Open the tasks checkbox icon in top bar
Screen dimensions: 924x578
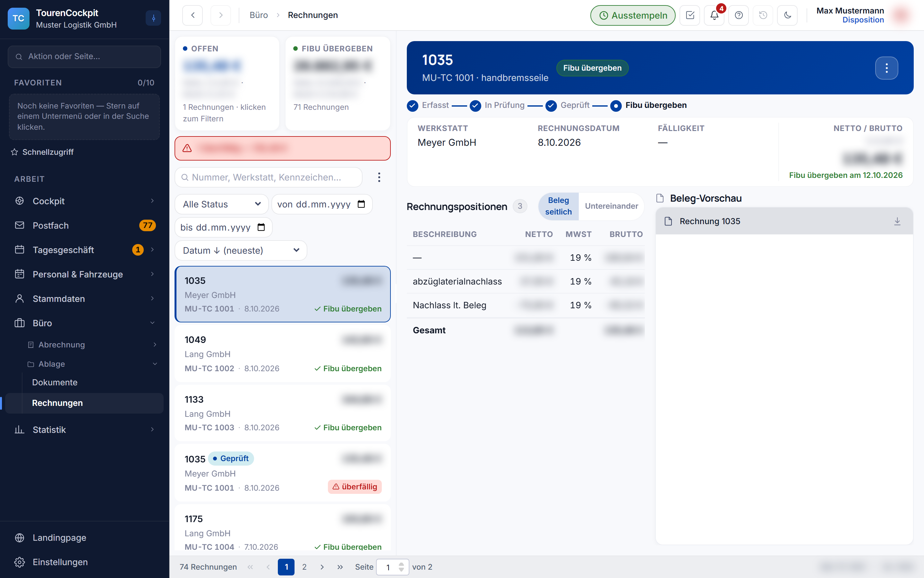pyautogui.click(x=689, y=15)
